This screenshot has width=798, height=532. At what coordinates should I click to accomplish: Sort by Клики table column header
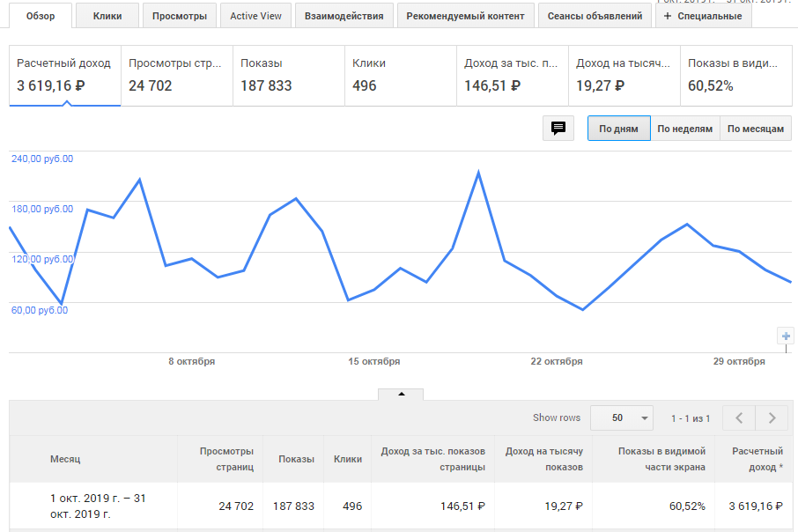(x=348, y=459)
